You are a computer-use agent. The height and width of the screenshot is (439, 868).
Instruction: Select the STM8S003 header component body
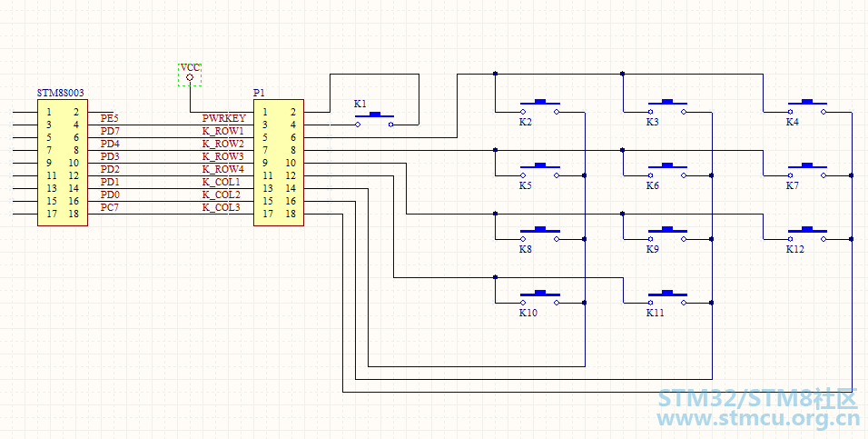pyautogui.click(x=63, y=163)
